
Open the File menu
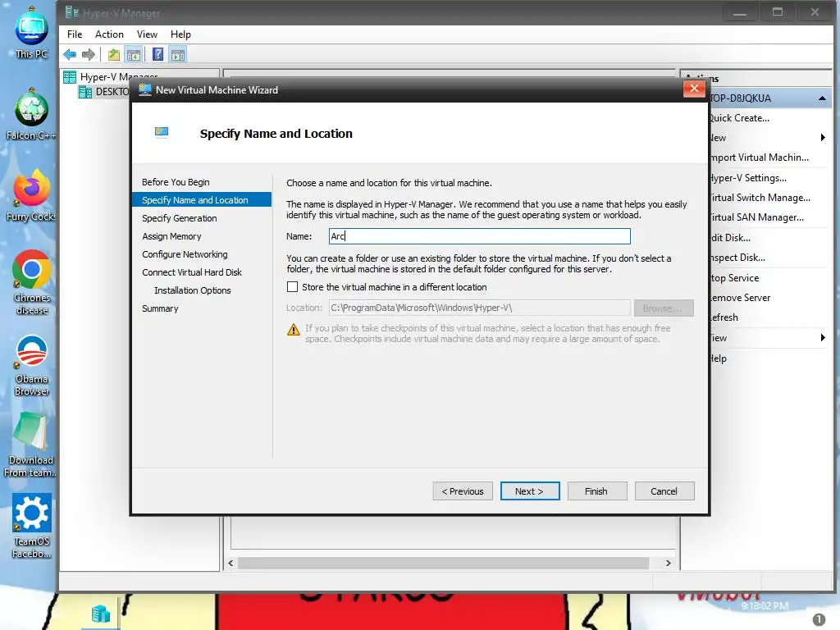[75, 34]
